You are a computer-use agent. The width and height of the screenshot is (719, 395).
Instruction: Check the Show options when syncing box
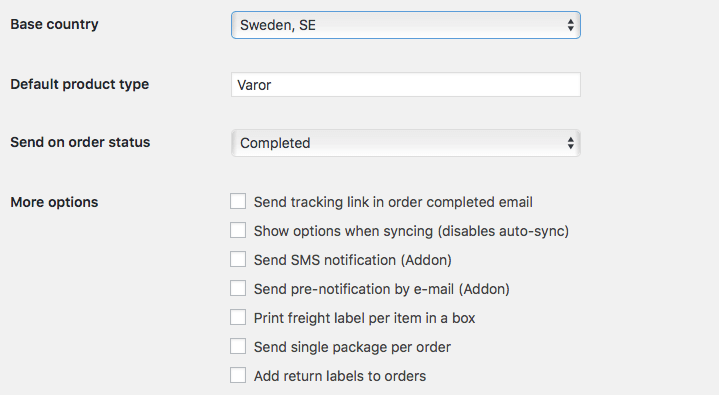click(x=238, y=230)
